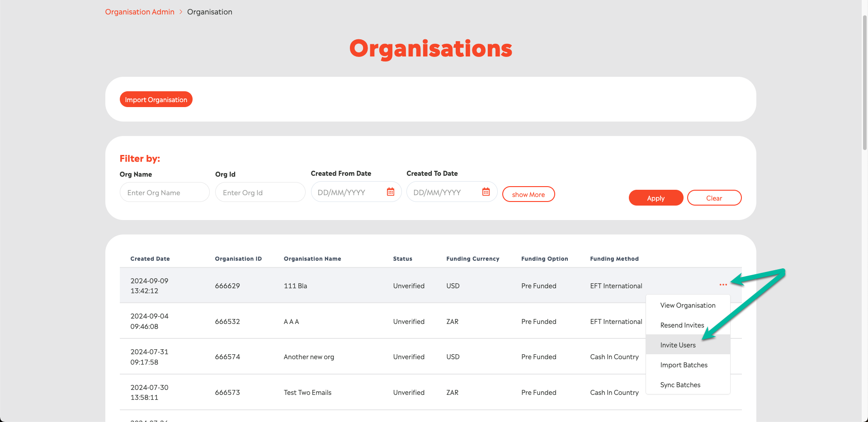Choose Import Batches menu entry
The image size is (868, 422).
click(x=684, y=365)
